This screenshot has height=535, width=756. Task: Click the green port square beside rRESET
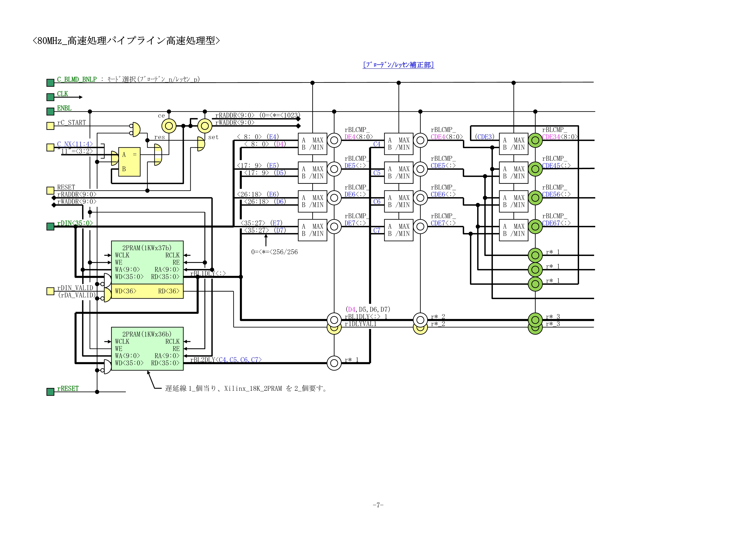[50, 392]
